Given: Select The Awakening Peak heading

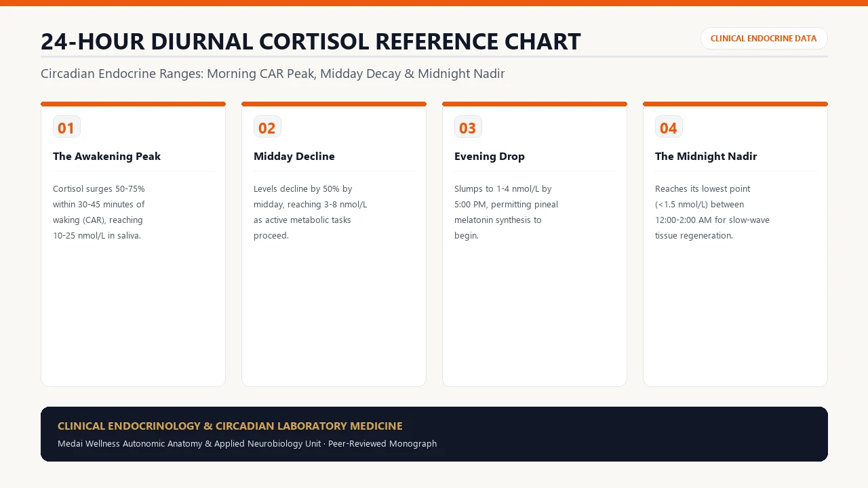Looking at the screenshot, I should (x=106, y=157).
